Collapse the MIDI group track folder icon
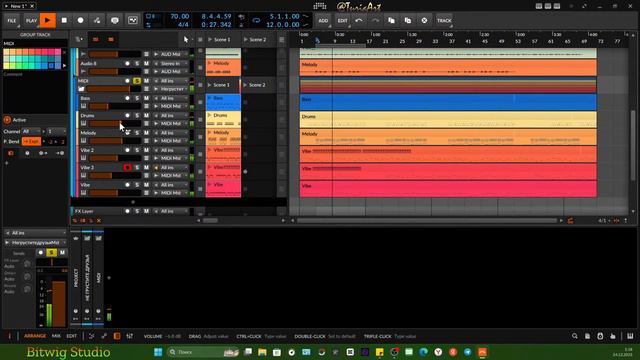 pyautogui.click(x=82, y=89)
